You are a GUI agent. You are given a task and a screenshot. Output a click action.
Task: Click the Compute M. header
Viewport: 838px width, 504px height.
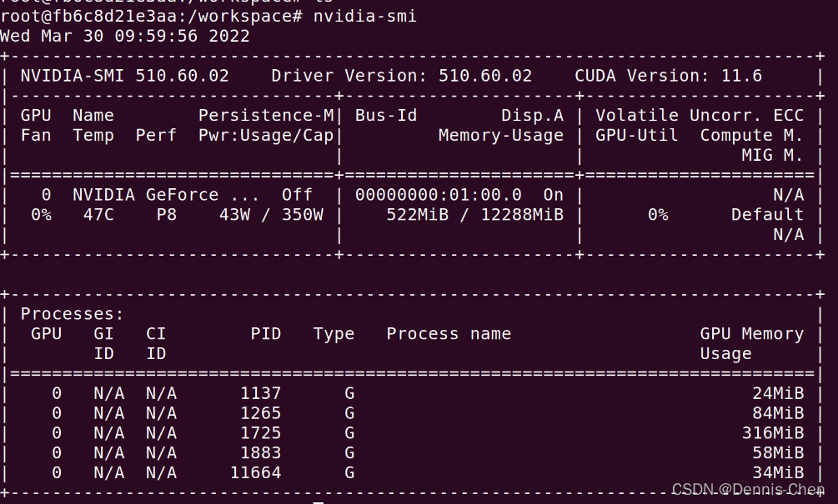click(751, 135)
